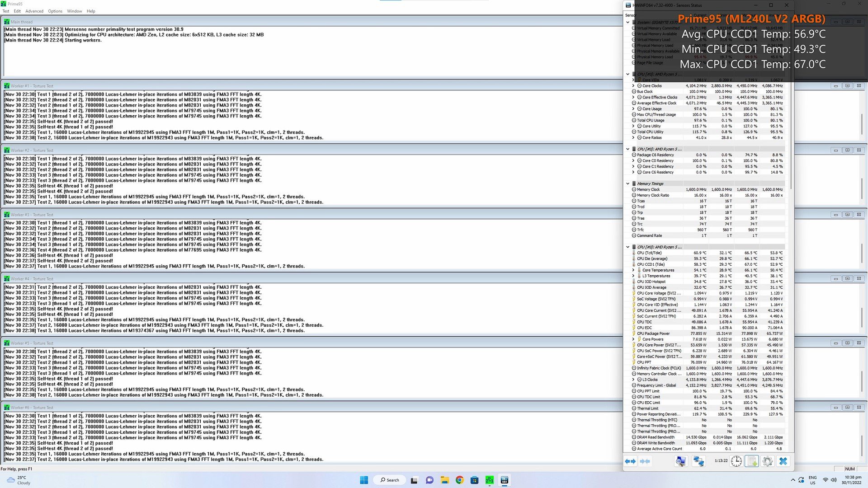Minimize the Worker #4 child window
Image resolution: width=868 pixels, height=488 pixels.
[836, 279]
